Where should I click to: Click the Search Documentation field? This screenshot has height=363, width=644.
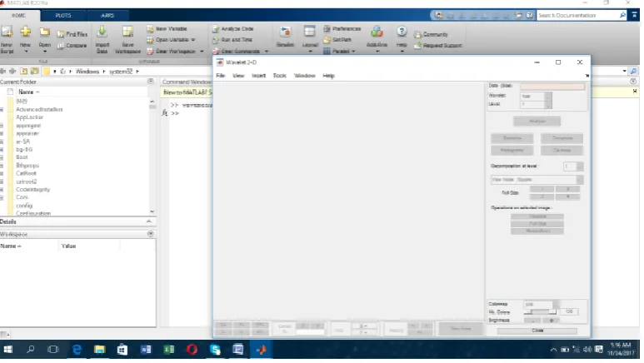pos(578,15)
